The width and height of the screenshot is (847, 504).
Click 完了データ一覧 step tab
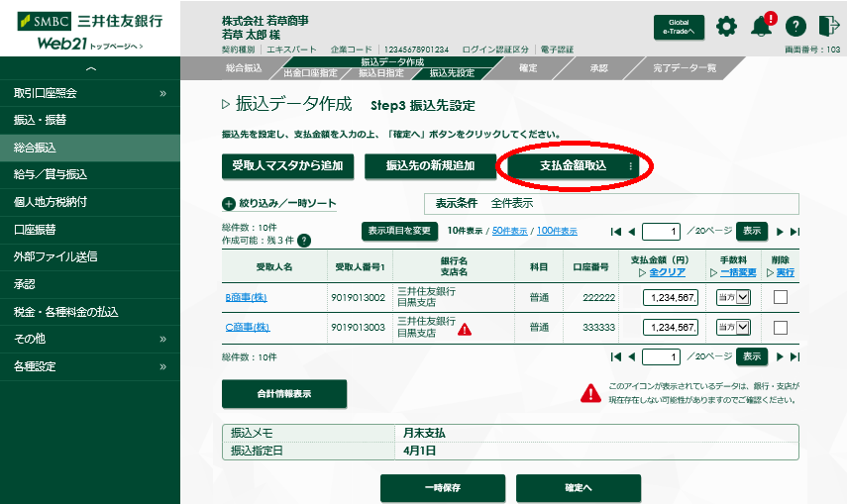pos(685,68)
